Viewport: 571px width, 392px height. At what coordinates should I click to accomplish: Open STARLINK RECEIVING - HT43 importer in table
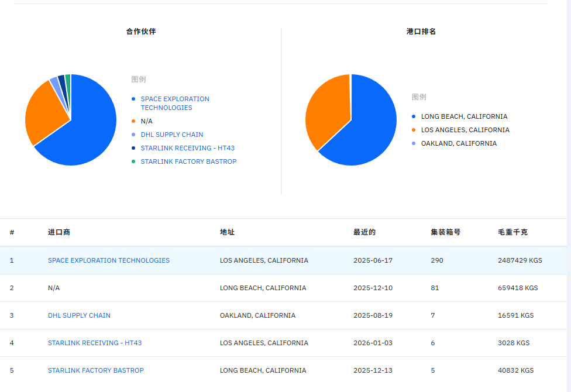pos(95,343)
